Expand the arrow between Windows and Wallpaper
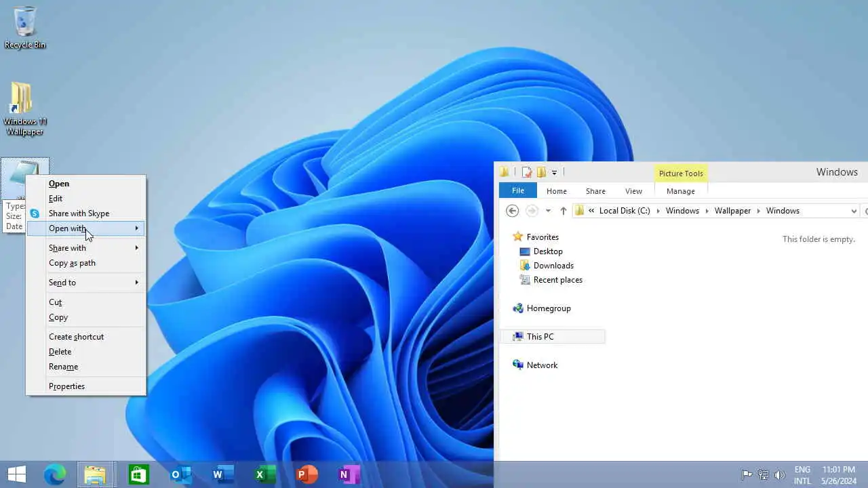Viewport: 868px width, 488px height. 707,211
